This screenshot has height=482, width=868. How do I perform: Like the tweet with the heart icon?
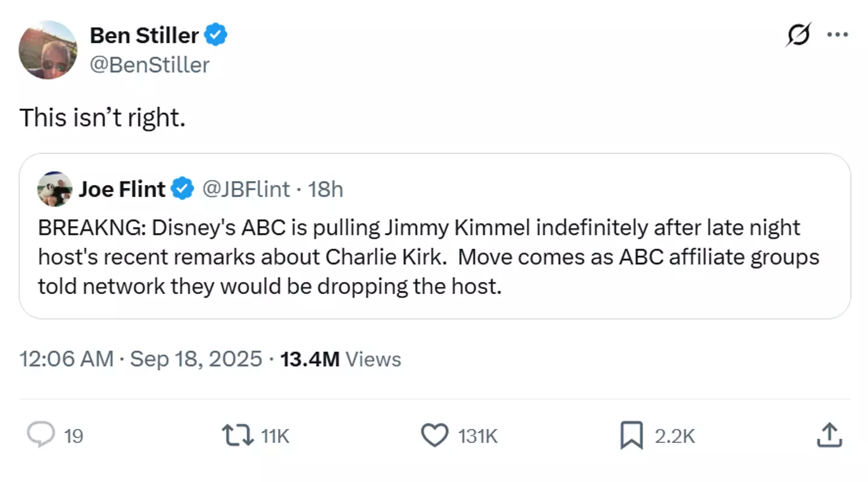coord(434,435)
